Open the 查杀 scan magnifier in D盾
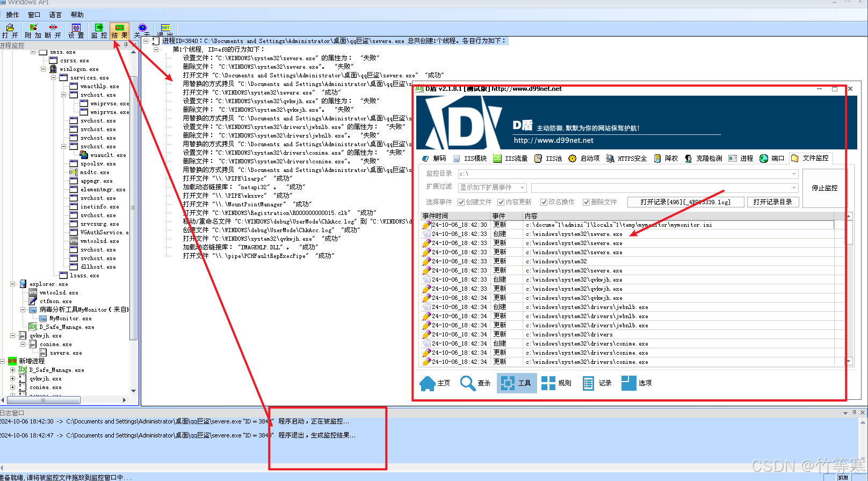 pos(475,383)
